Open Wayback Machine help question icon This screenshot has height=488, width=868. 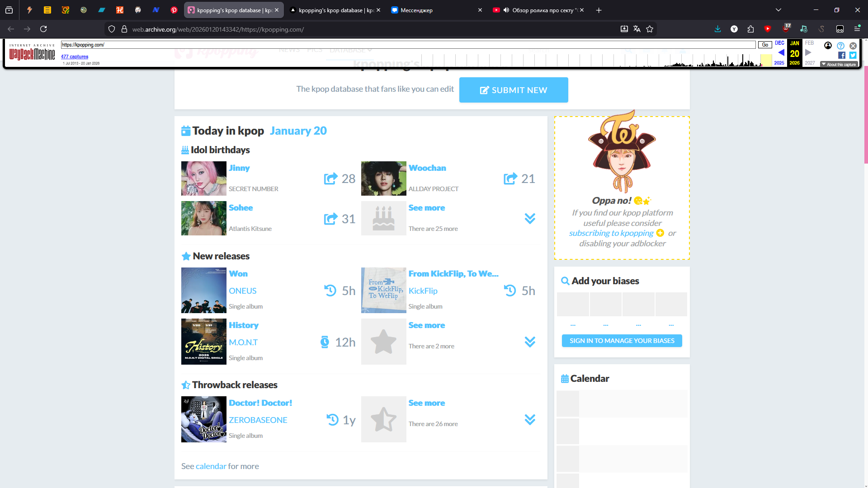coord(840,46)
